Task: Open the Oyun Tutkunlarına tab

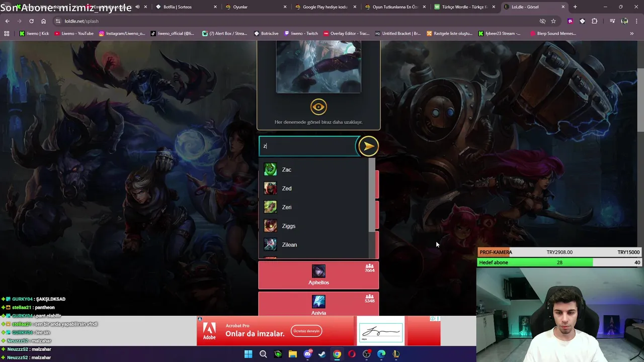Action: click(x=394, y=7)
